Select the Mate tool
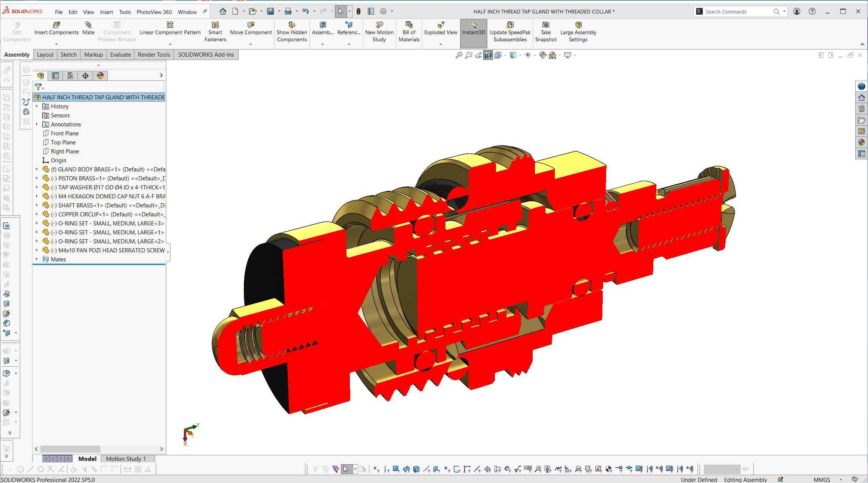This screenshot has width=868, height=483. coord(88,28)
